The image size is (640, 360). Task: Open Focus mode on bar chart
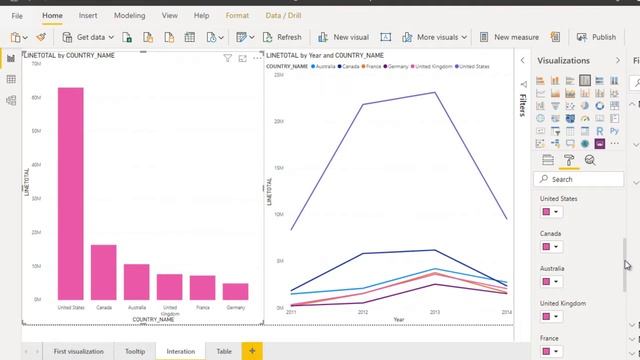(x=242, y=58)
